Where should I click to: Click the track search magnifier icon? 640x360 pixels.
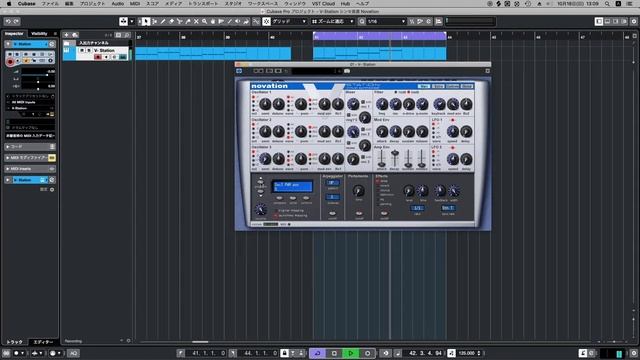pyautogui.click(x=127, y=35)
